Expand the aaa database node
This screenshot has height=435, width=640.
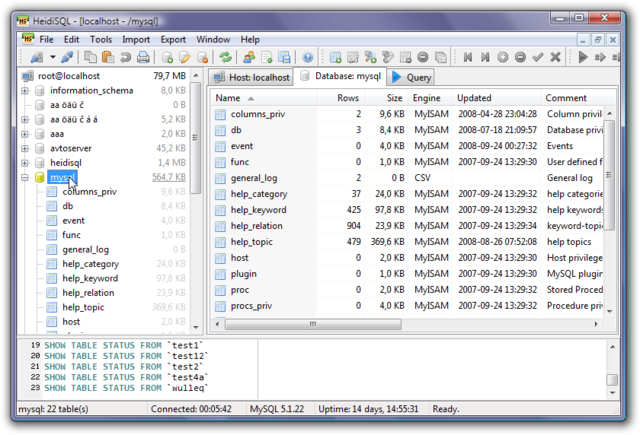click(25, 134)
